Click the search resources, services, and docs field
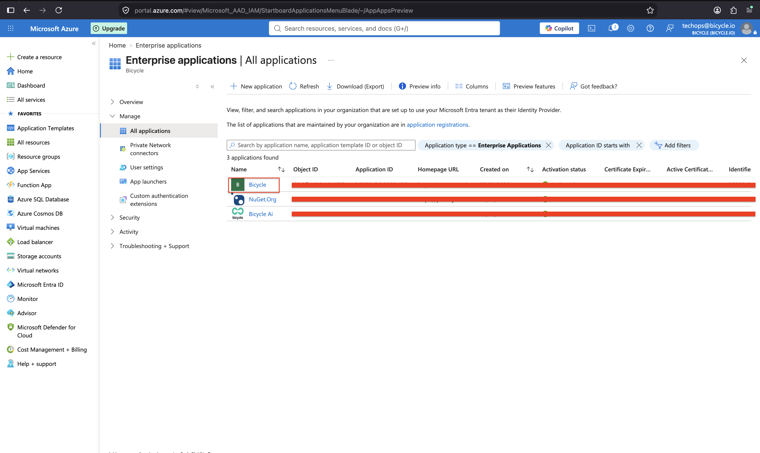The height and width of the screenshot is (453, 760). (x=384, y=29)
